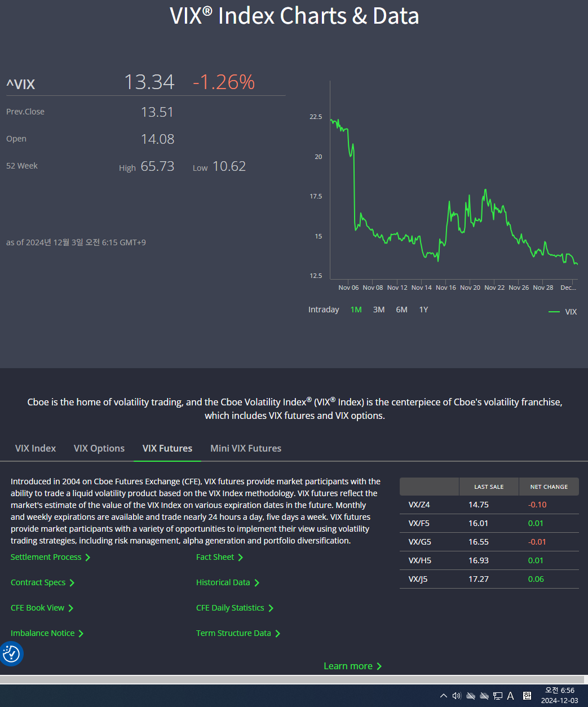Screen dimensions: 588x707
Task: Open the Imbalance Notice link
Action: click(x=47, y=633)
